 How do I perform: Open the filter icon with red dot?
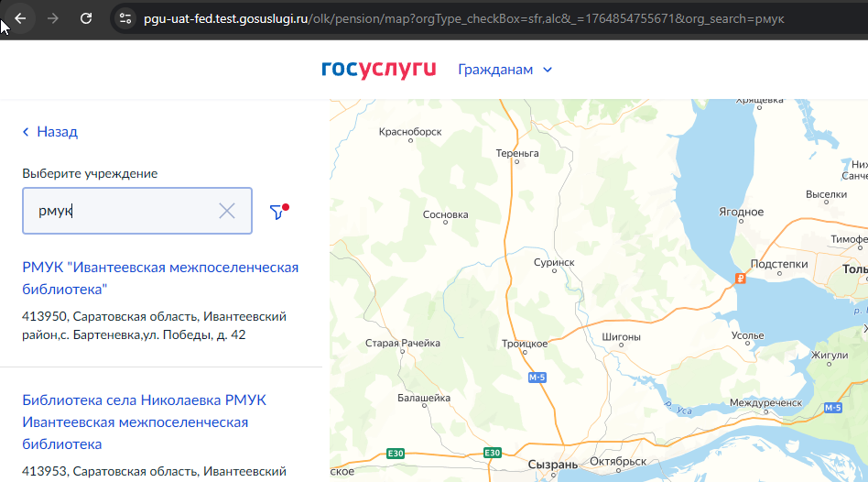tap(278, 211)
